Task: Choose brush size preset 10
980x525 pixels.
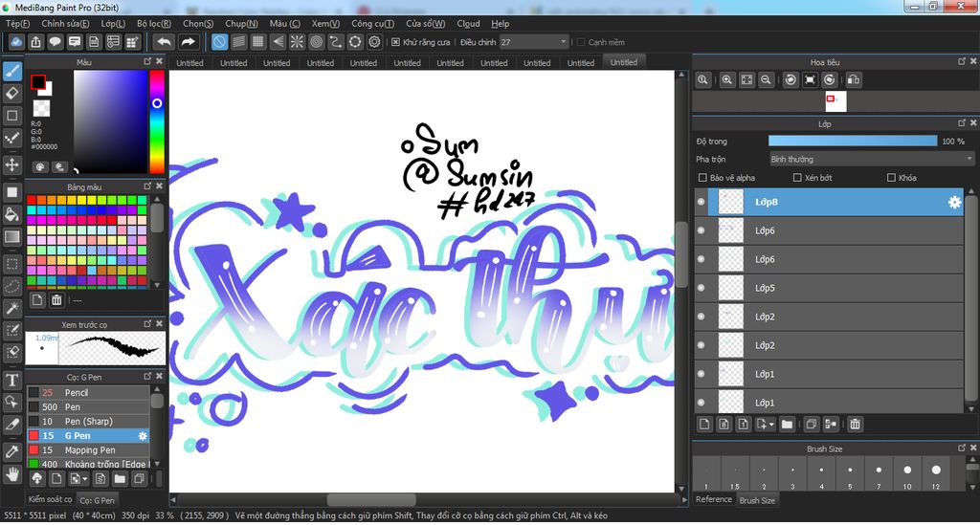Action: click(x=907, y=475)
